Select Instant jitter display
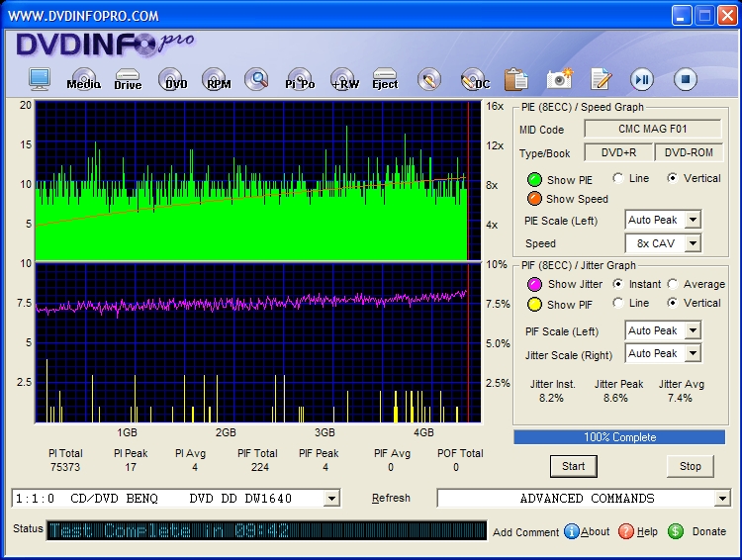Image resolution: width=742 pixels, height=560 pixels. (618, 284)
